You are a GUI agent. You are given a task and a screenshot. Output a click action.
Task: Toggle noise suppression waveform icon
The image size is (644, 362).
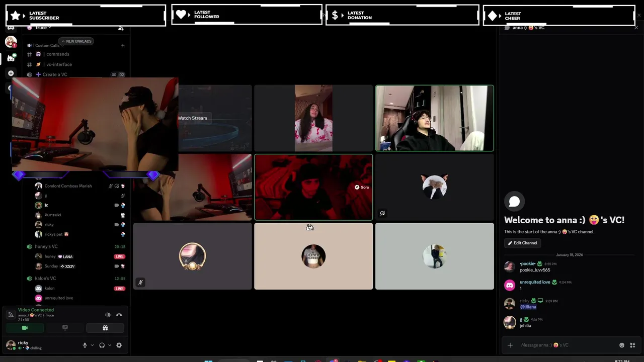coord(108,315)
